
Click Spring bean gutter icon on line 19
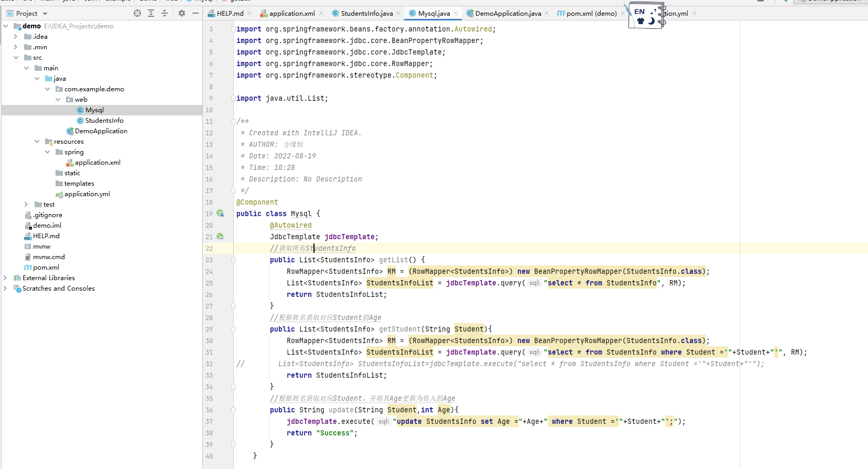[220, 214]
